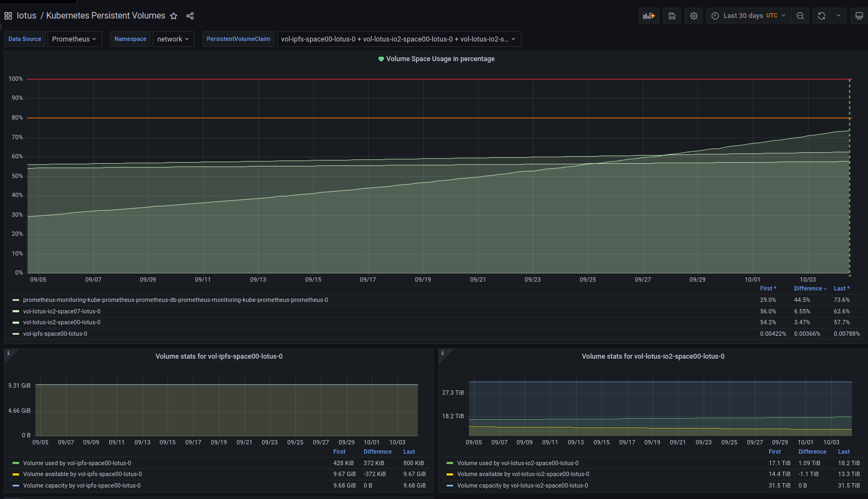This screenshot has width=868, height=499.
Task: Expand the network namespace dropdown
Action: pyautogui.click(x=173, y=39)
